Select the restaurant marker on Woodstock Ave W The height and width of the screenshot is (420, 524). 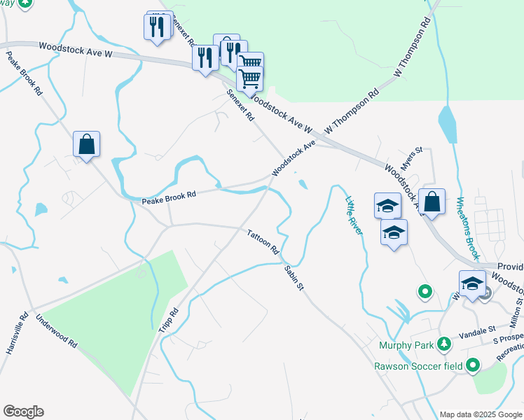point(205,59)
